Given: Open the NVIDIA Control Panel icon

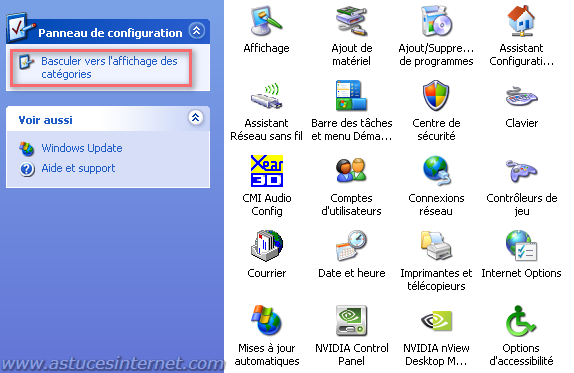Looking at the screenshot, I should tap(351, 321).
